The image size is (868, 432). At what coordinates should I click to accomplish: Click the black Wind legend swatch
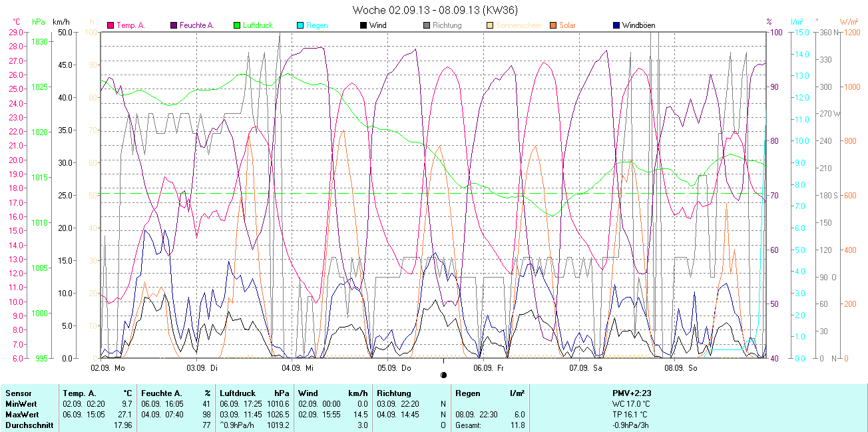point(363,25)
